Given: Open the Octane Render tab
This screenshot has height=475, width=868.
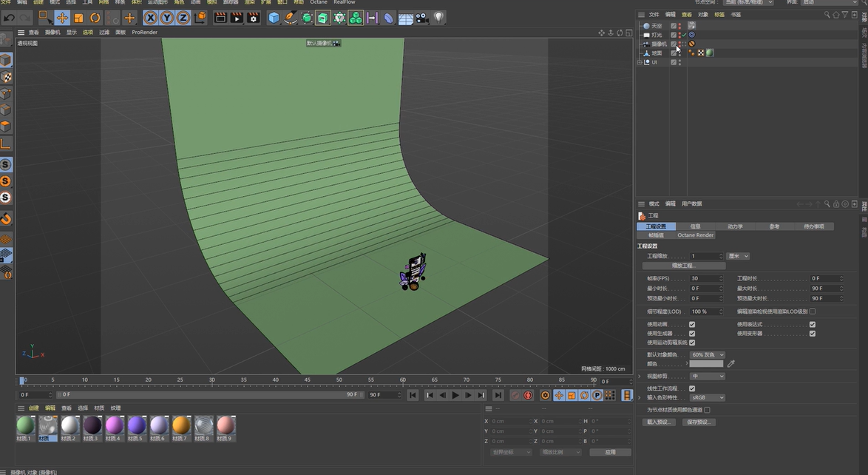Looking at the screenshot, I should click(x=695, y=235).
